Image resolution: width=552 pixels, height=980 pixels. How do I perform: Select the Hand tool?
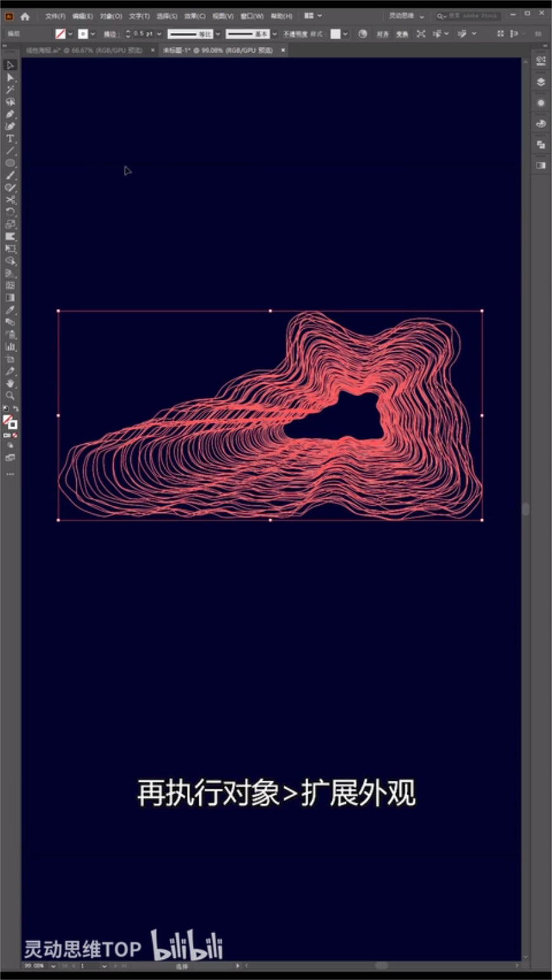(10, 383)
